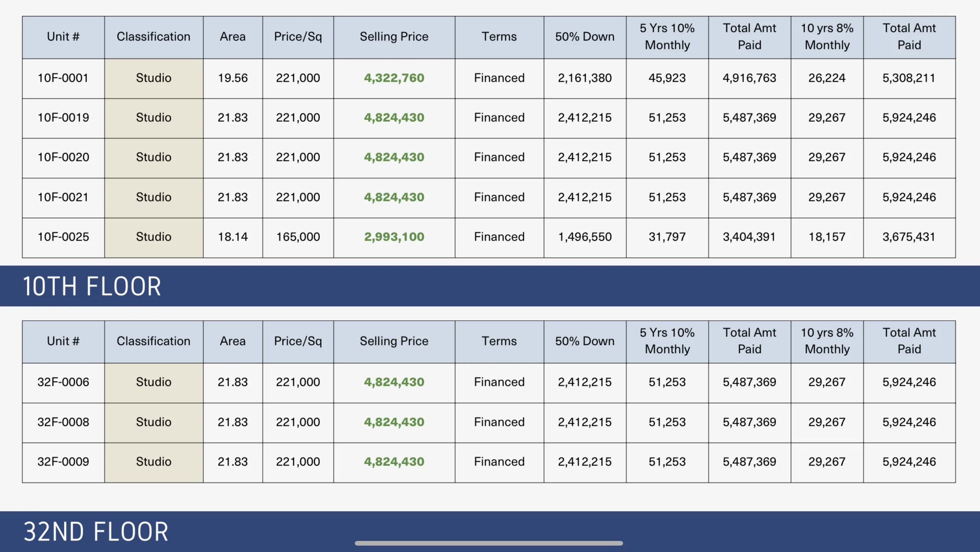Select the 45,923 monthly amount

click(667, 78)
